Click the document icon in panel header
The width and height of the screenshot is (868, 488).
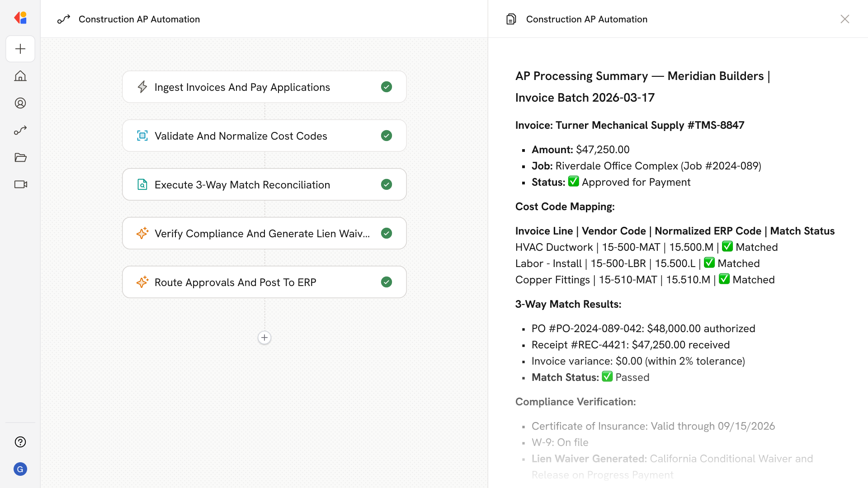pyautogui.click(x=511, y=19)
